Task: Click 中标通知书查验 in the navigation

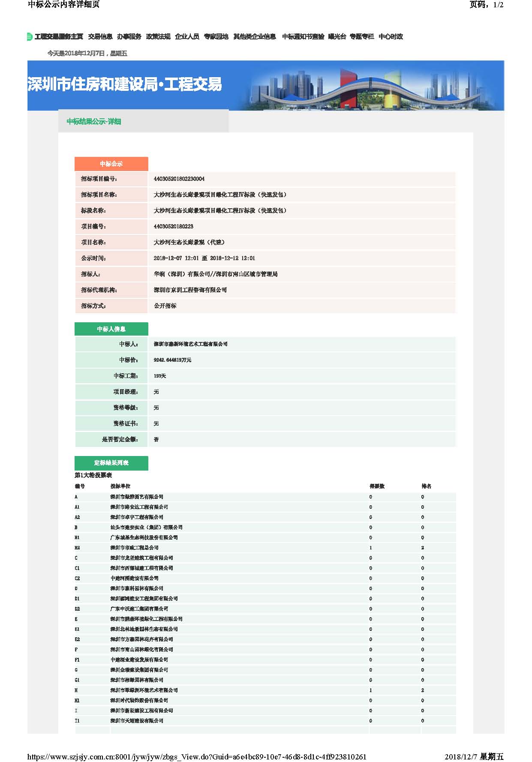Action: pyautogui.click(x=303, y=37)
